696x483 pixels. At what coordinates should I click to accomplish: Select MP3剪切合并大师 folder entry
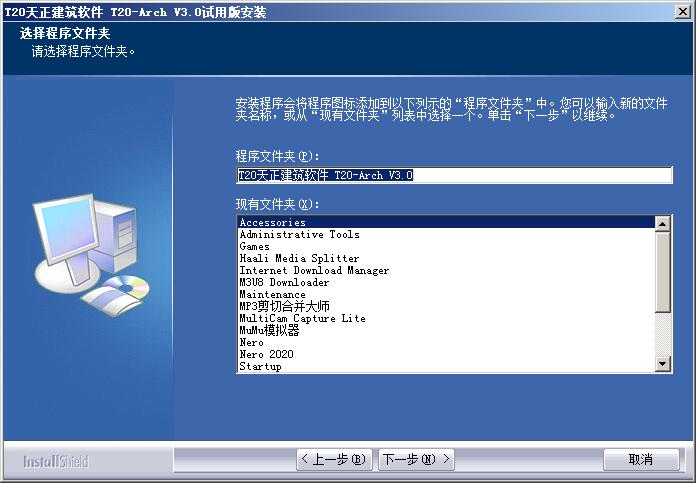[x=446, y=306]
